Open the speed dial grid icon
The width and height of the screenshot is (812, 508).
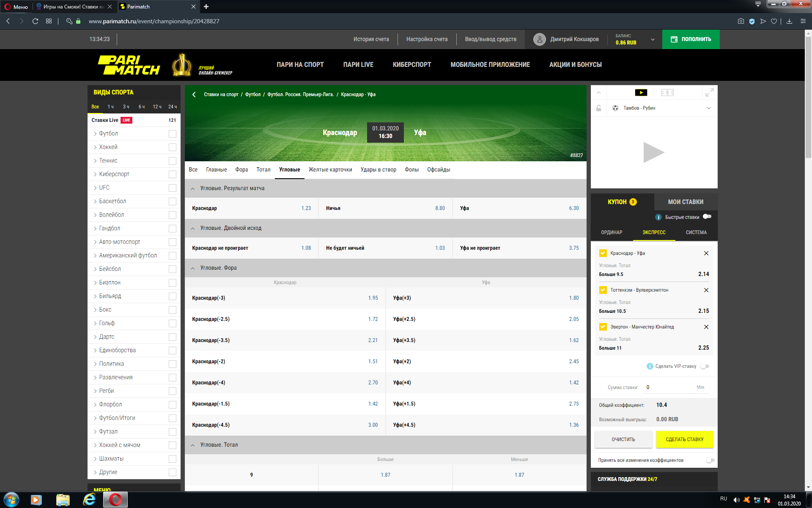49,21
